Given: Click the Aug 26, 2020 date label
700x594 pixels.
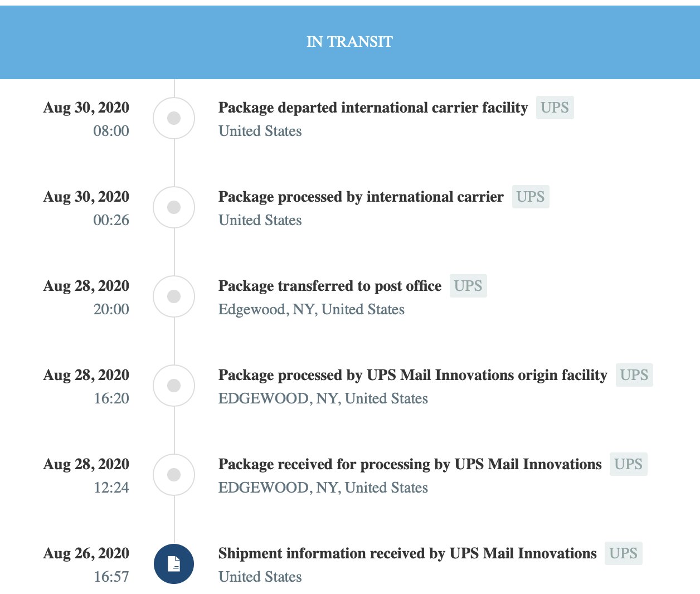Looking at the screenshot, I should [x=86, y=553].
